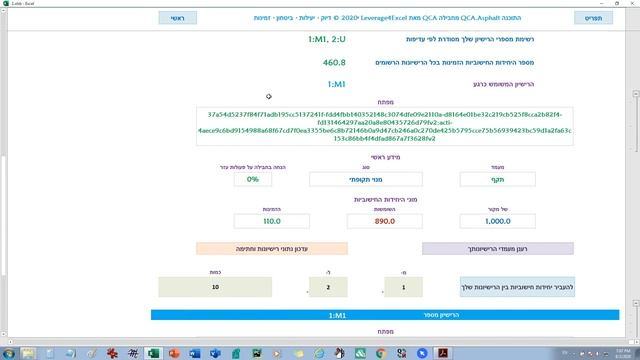The image size is (640, 360).
Task: Click the type field showing מנוי תקופתי
Action: [366, 180]
